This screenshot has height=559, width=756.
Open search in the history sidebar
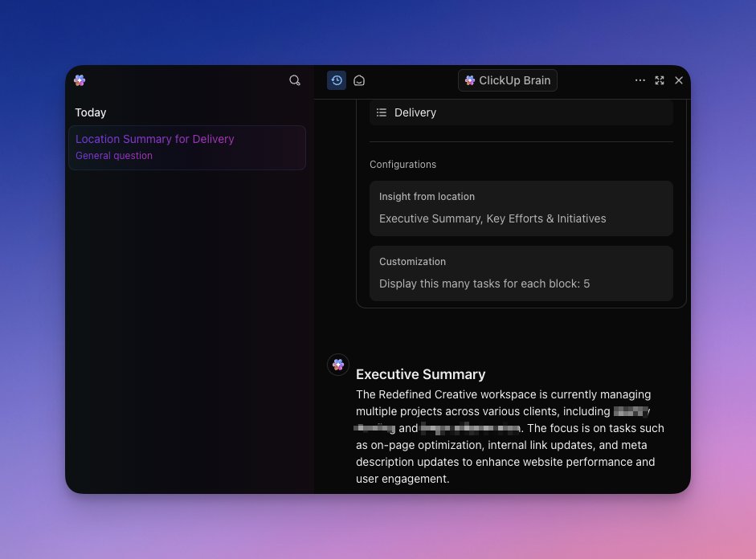coord(295,80)
